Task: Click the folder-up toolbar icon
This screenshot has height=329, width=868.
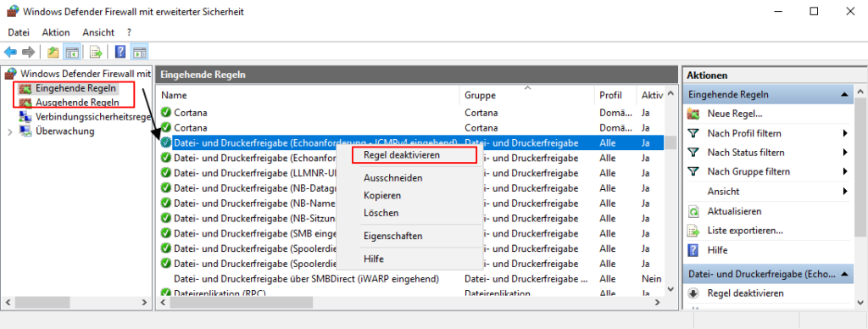Action: click(53, 52)
